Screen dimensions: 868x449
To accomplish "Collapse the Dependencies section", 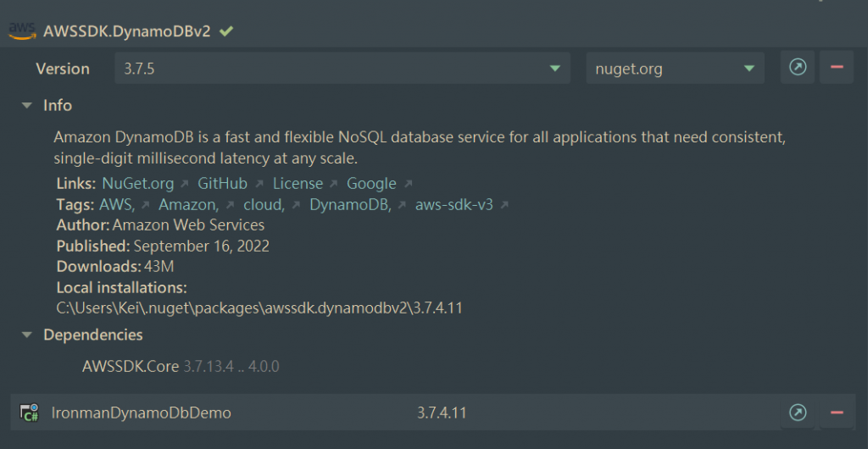I will pos(26,335).
